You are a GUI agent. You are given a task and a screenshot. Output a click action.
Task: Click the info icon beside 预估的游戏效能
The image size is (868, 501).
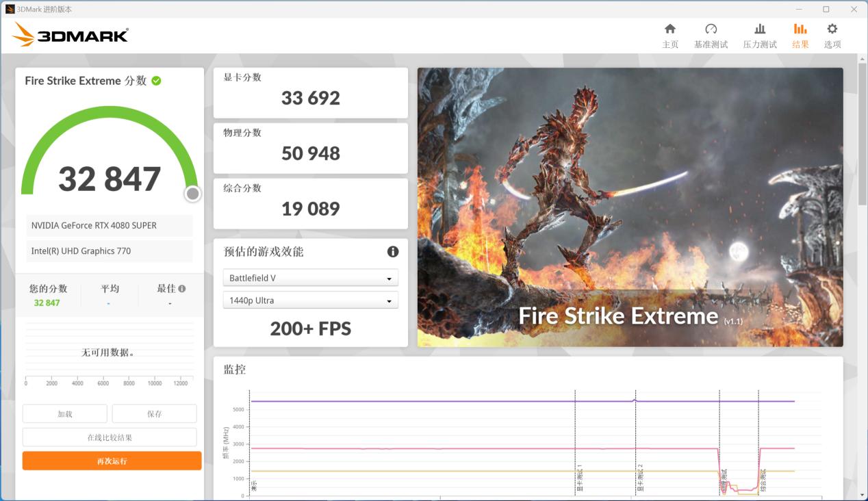click(x=393, y=251)
